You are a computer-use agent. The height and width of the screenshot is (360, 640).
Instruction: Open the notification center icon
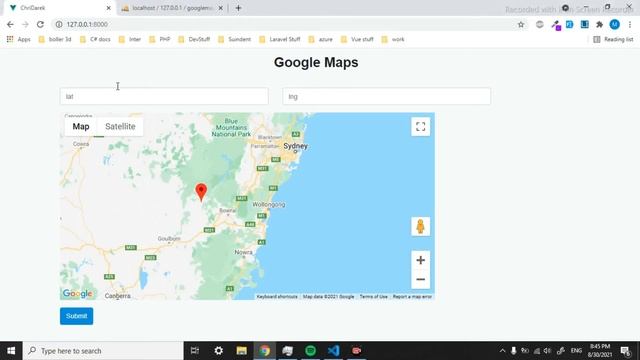point(626,351)
